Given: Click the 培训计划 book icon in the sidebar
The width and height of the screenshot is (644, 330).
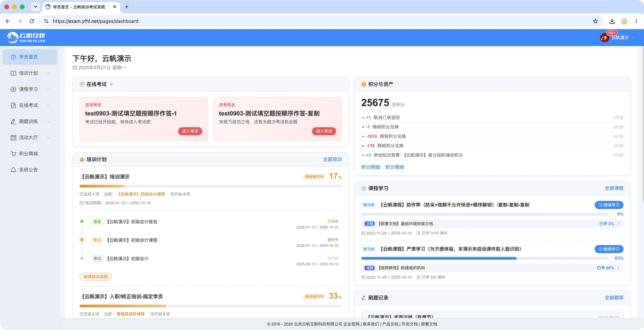Looking at the screenshot, I should [x=13, y=73].
